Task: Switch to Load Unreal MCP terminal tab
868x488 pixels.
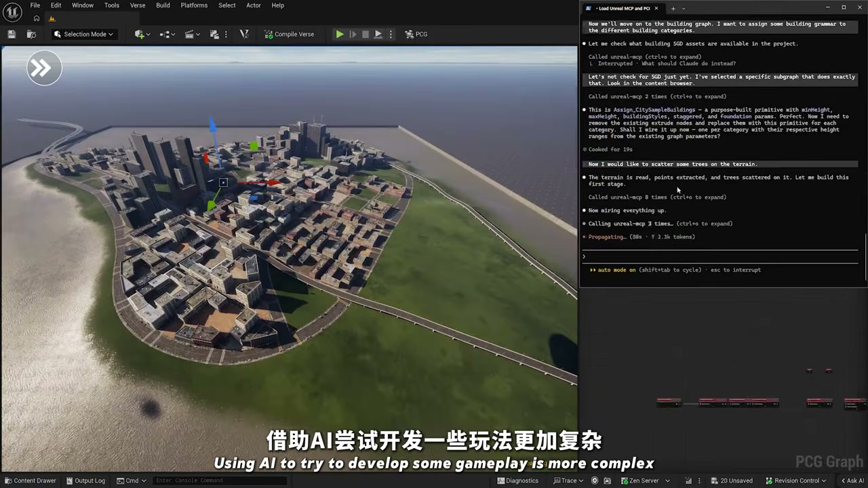Action: [622, 8]
